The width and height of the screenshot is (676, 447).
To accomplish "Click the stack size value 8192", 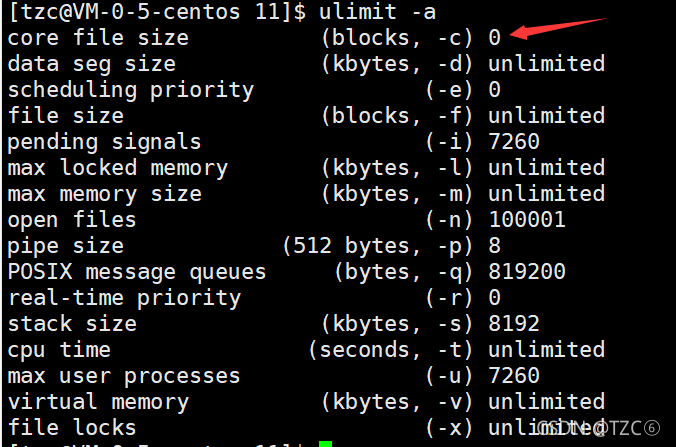I will 514,324.
